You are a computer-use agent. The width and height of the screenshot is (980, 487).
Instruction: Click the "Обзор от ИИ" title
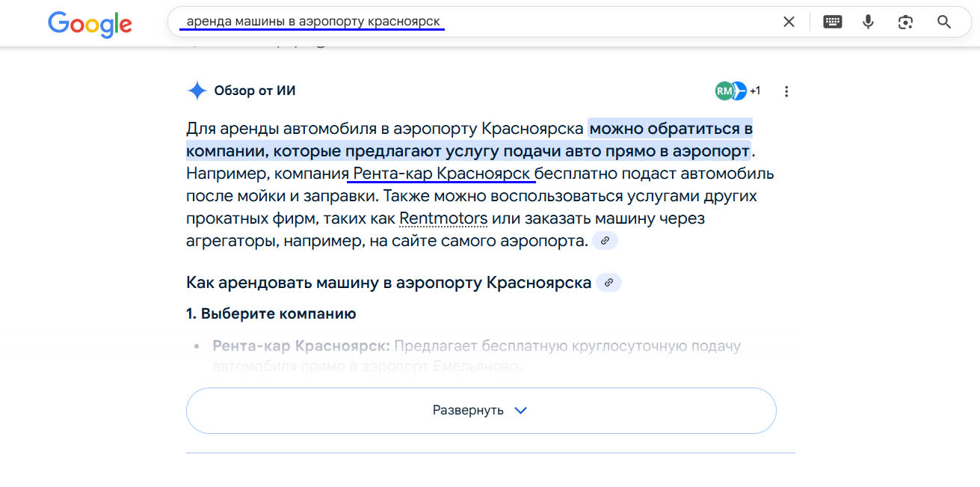pyautogui.click(x=255, y=91)
